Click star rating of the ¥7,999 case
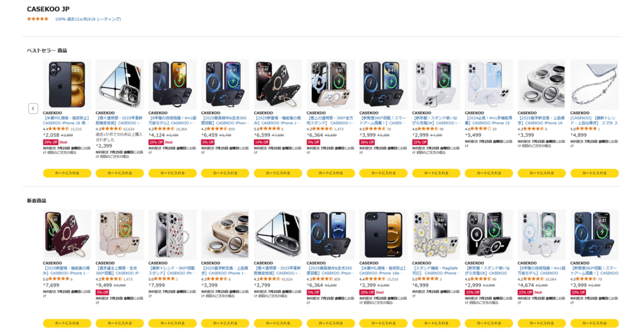644x330 pixels. pos(164,279)
